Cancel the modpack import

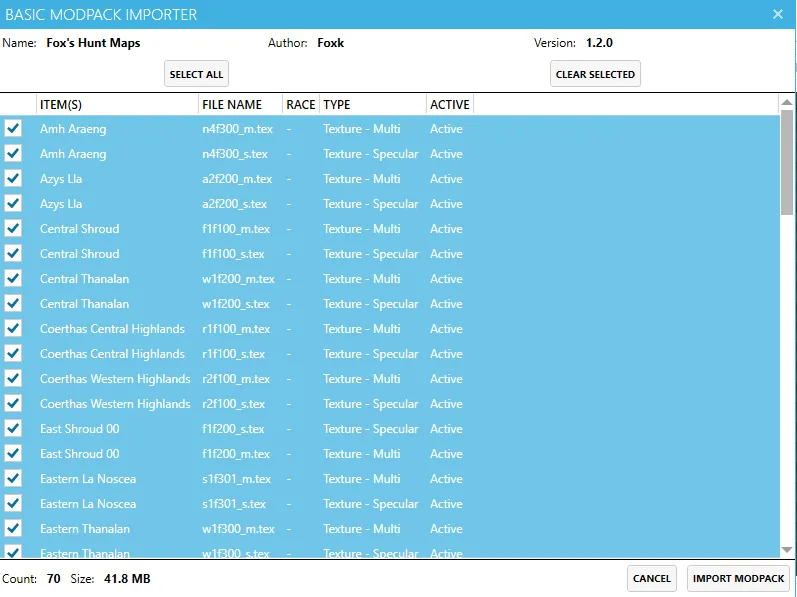pyautogui.click(x=652, y=578)
